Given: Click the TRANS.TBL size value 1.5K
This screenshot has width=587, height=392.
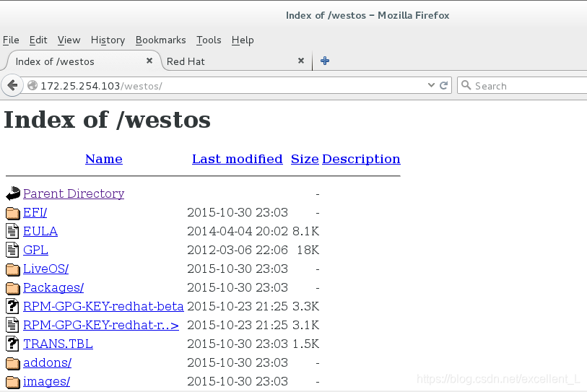Looking at the screenshot, I should click(306, 344).
